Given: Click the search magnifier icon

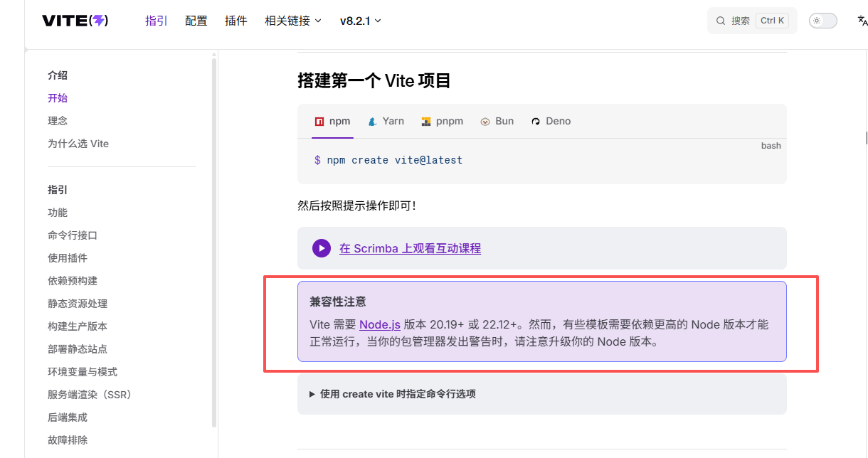Looking at the screenshot, I should point(721,21).
